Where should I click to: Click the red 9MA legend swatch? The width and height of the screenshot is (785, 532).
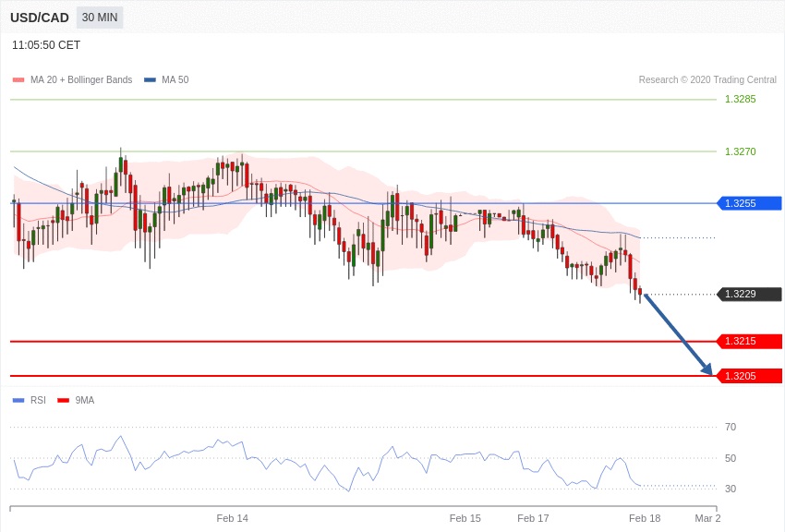coord(63,400)
